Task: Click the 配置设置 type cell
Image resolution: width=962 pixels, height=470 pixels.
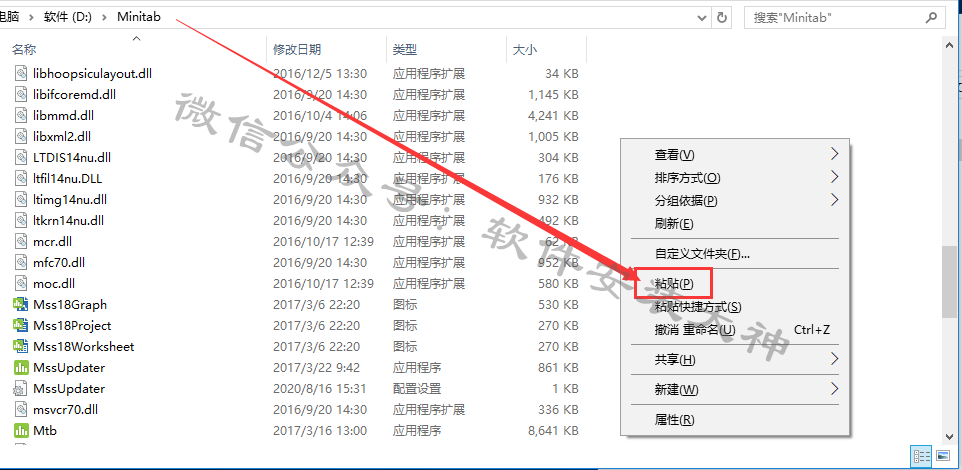Action: coord(417,388)
